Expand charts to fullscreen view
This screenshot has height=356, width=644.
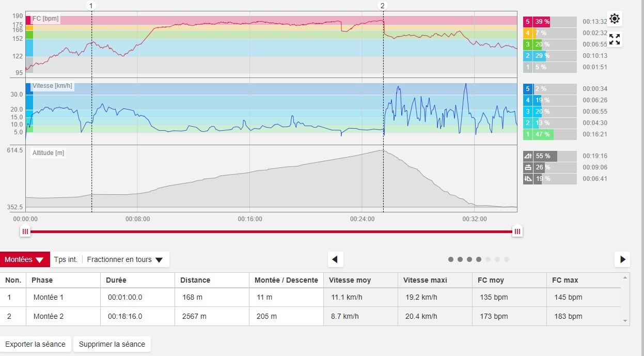pyautogui.click(x=615, y=39)
